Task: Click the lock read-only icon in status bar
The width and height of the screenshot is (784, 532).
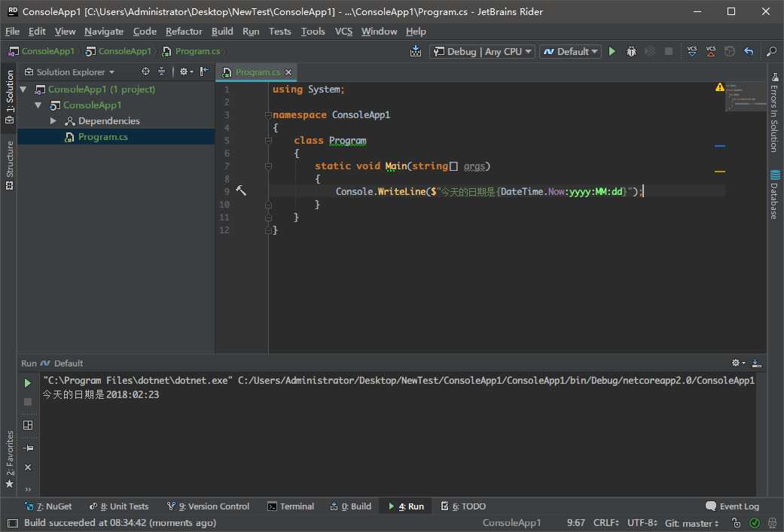Action: pos(736,523)
